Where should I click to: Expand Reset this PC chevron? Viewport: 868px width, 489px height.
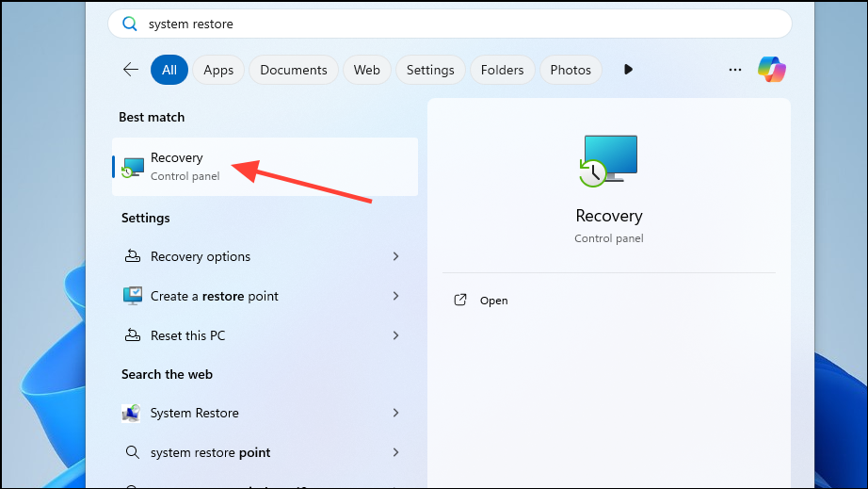tap(395, 335)
